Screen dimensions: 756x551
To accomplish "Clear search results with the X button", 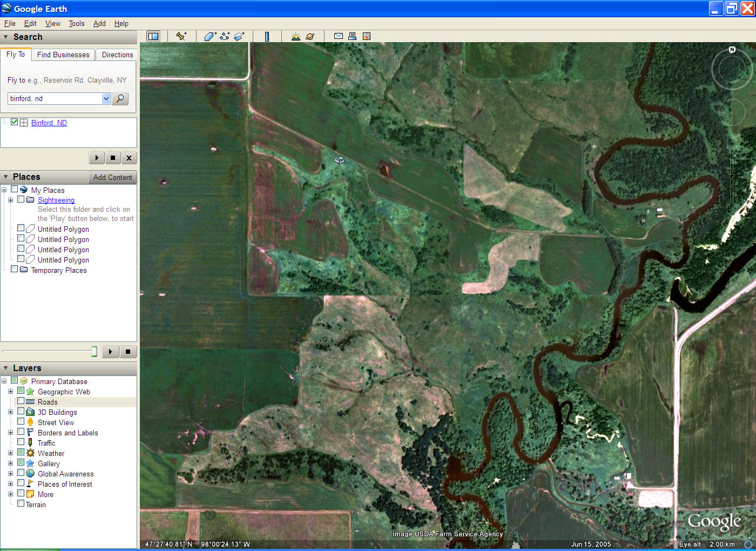I will 129,158.
